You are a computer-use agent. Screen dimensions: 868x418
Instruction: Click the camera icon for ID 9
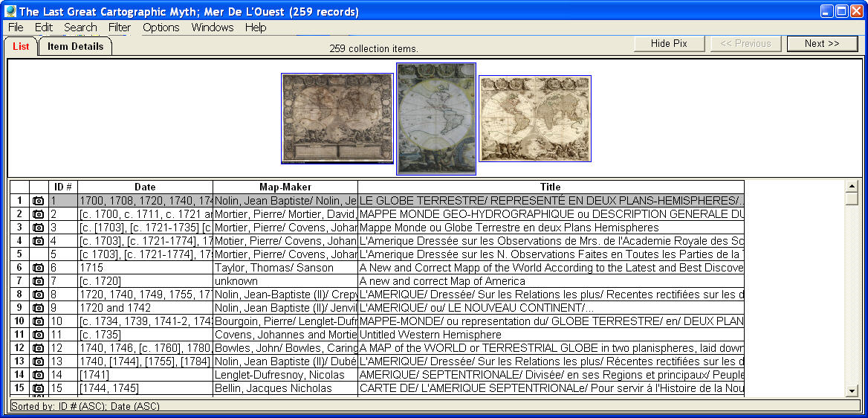coord(39,308)
